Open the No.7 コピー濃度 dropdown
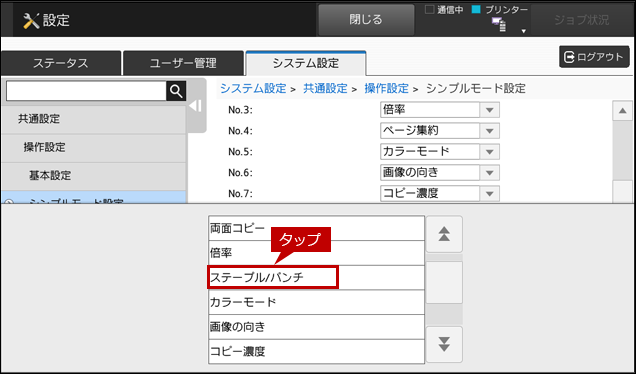 (x=440, y=193)
